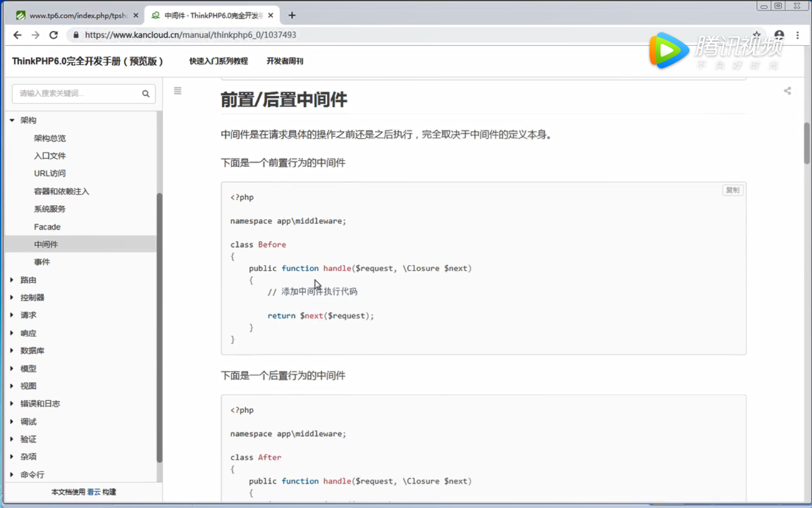Collapse the 架构 section in sidebar

pos(12,120)
